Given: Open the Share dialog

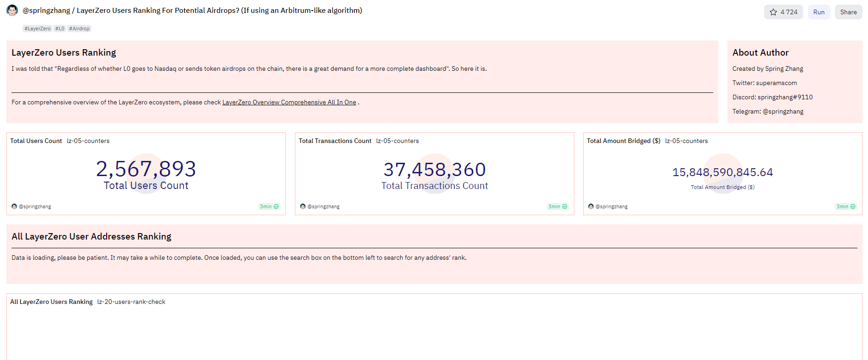Looking at the screenshot, I should 848,12.
